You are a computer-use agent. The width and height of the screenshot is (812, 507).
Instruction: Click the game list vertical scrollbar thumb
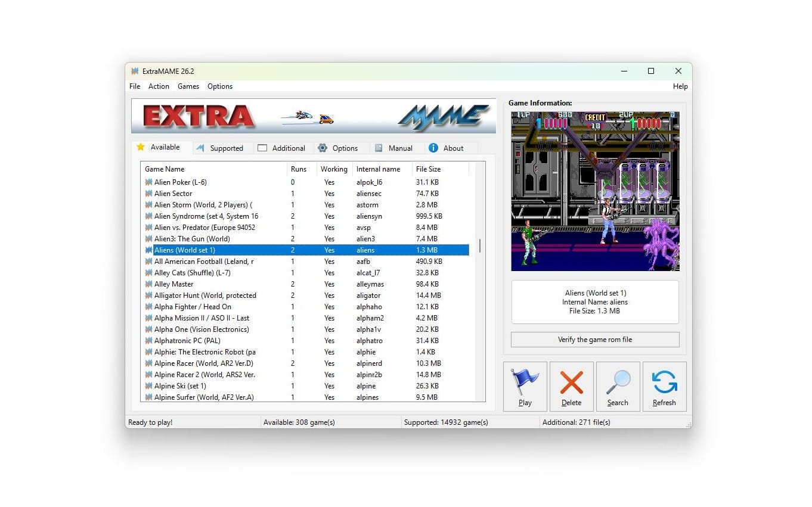(480, 245)
